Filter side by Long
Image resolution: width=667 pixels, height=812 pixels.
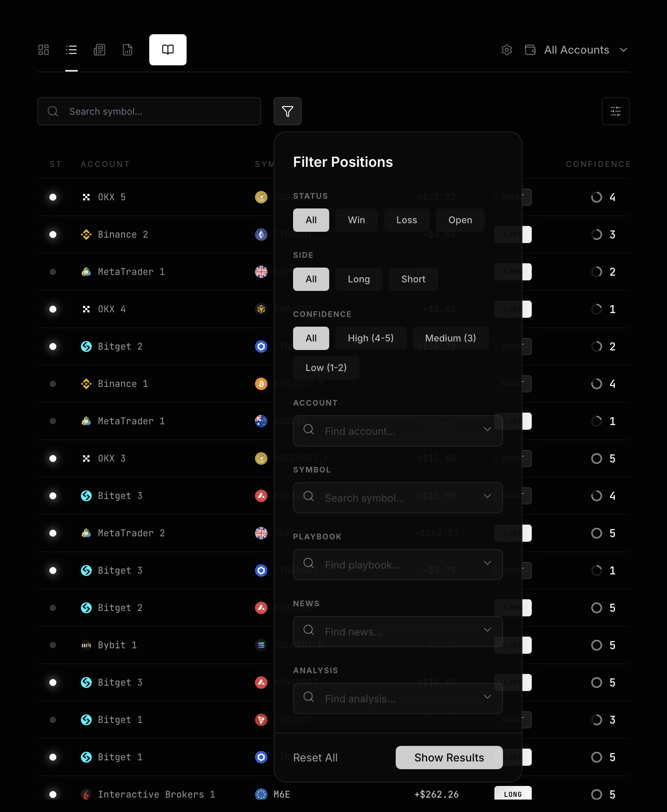(359, 279)
